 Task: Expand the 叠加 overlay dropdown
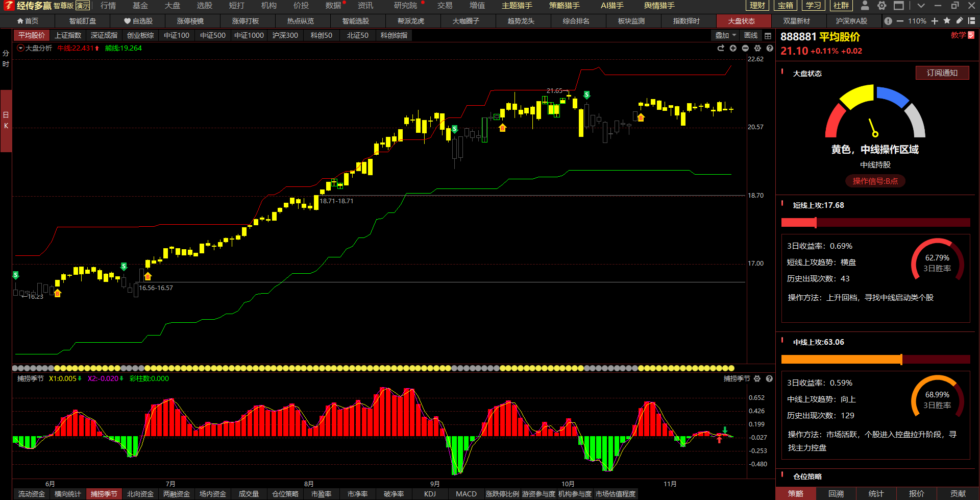tap(725, 35)
